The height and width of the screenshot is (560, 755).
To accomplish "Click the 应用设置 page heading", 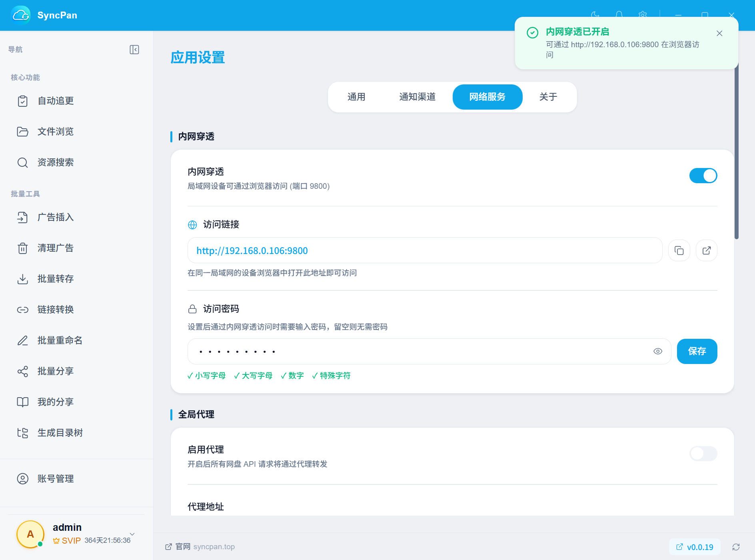I will tap(198, 58).
